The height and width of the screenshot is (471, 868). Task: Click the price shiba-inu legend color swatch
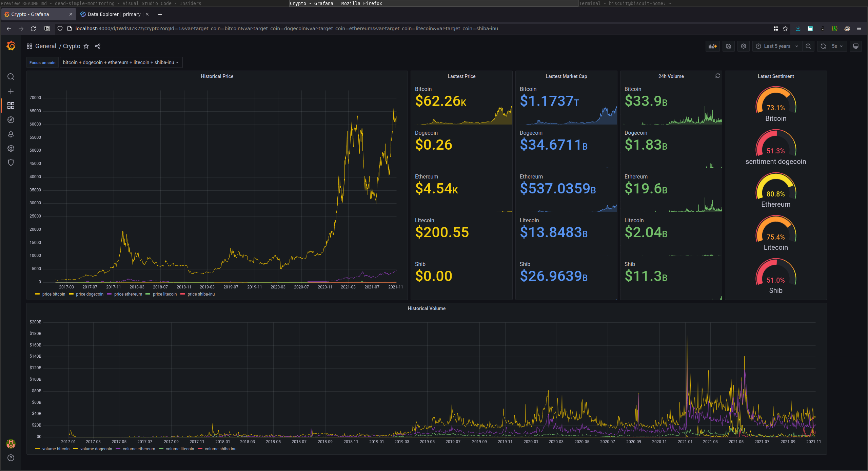click(x=183, y=294)
